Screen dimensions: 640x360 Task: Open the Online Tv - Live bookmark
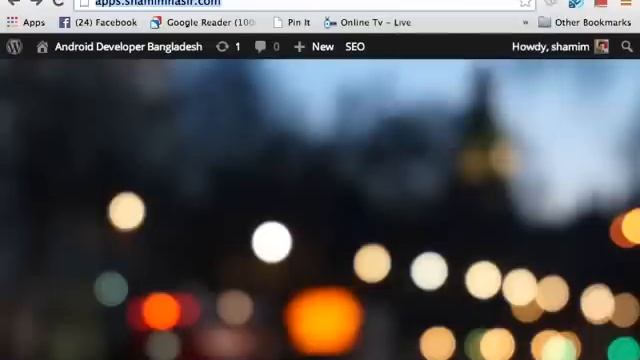click(x=367, y=22)
